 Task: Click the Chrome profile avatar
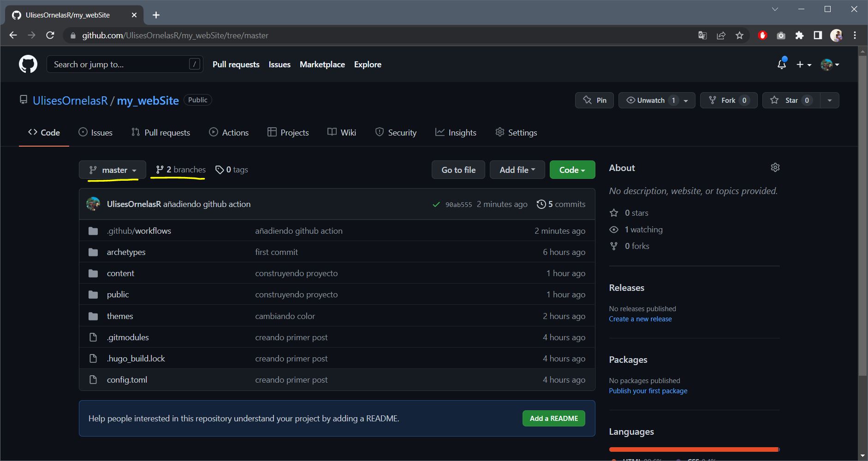[x=836, y=35]
